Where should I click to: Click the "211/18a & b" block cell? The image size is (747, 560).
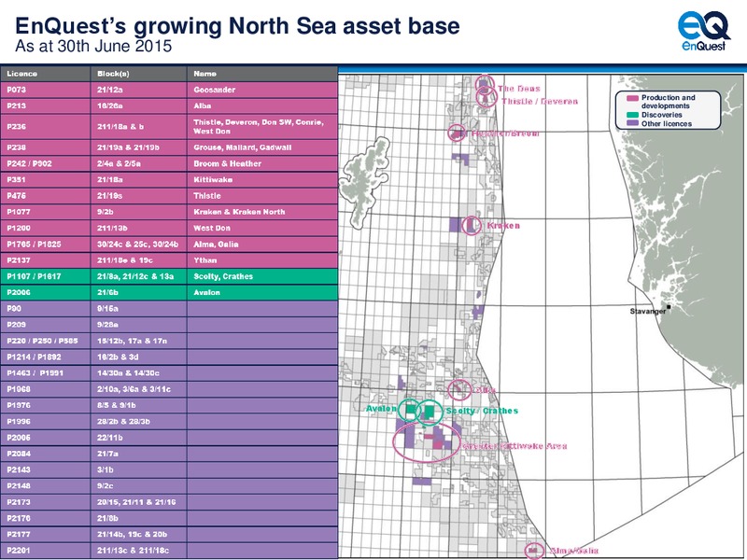[x=138, y=127]
